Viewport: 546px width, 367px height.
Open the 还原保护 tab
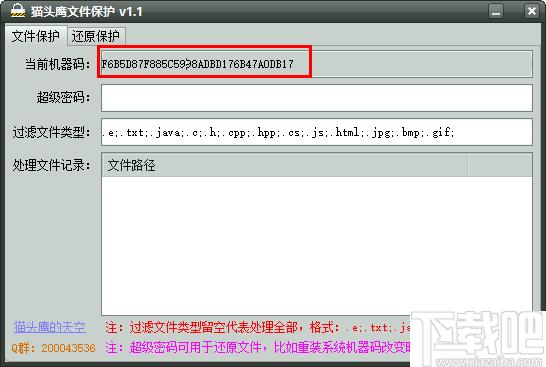[x=95, y=36]
